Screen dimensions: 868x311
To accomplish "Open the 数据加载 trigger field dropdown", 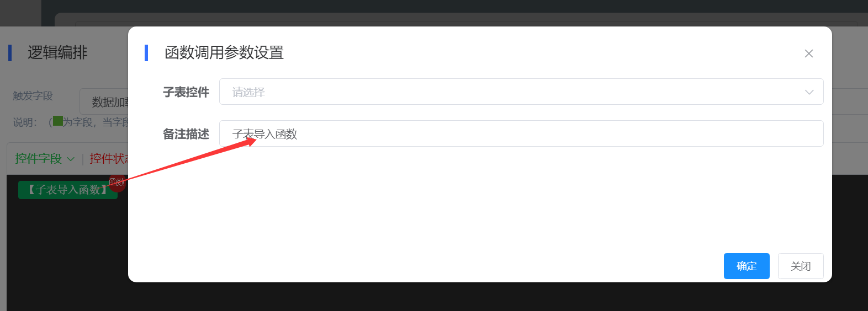I will [105, 102].
